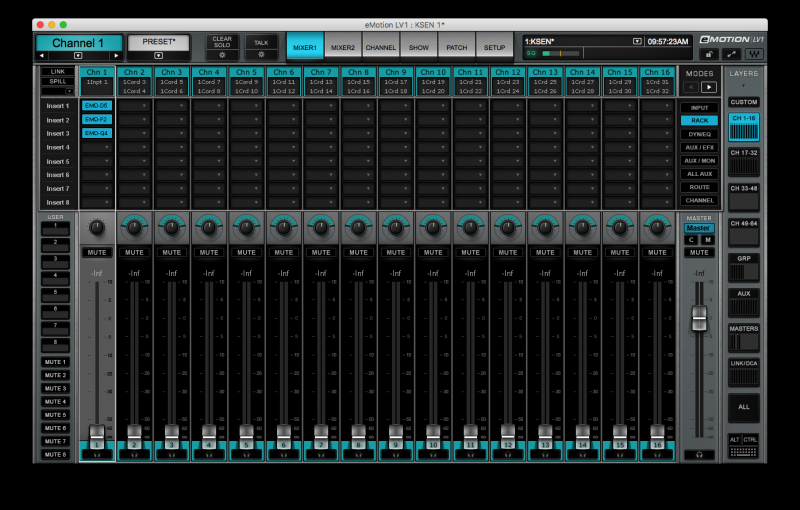This screenshot has height=510, width=800.
Task: Select the CH 49-64 layer
Action: [x=744, y=233]
